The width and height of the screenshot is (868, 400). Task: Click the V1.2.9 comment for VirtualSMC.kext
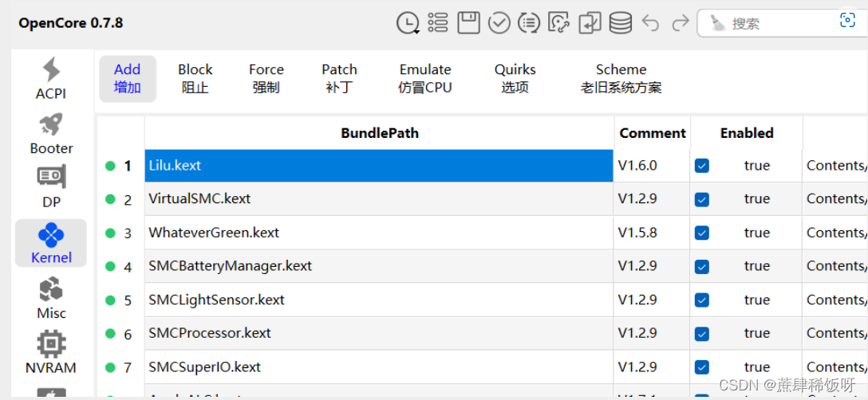pos(652,199)
